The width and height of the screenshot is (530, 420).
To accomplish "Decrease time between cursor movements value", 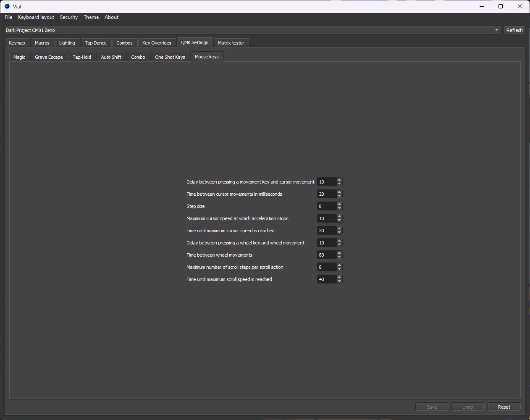I will [x=339, y=196].
